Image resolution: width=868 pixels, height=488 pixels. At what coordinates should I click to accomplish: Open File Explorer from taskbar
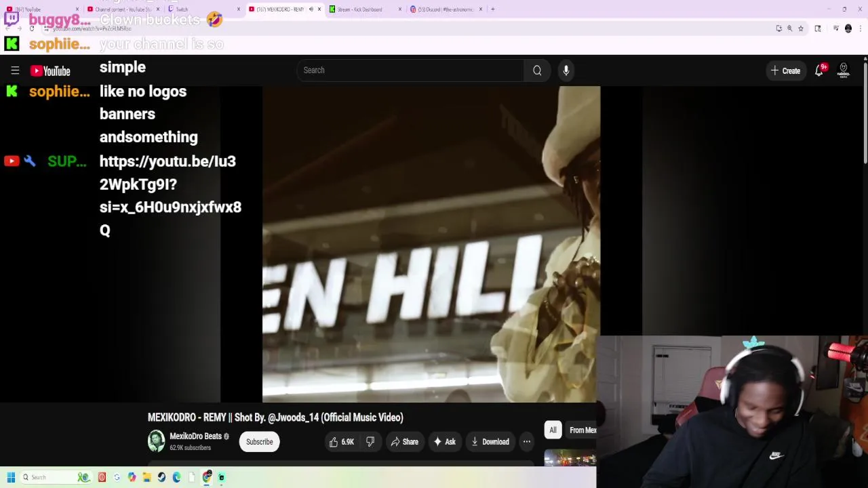[x=146, y=477]
